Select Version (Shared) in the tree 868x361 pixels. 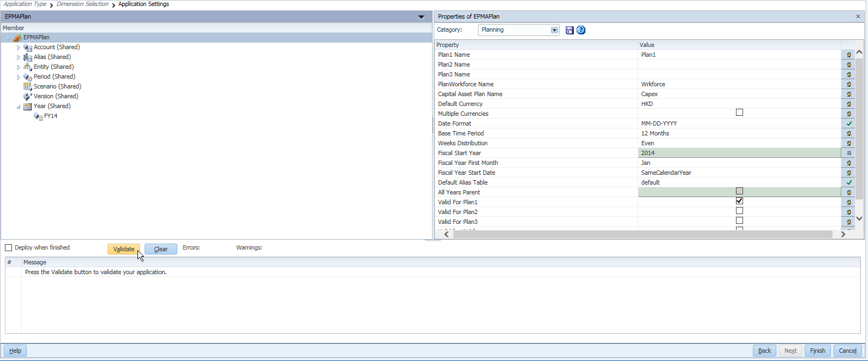tap(56, 97)
